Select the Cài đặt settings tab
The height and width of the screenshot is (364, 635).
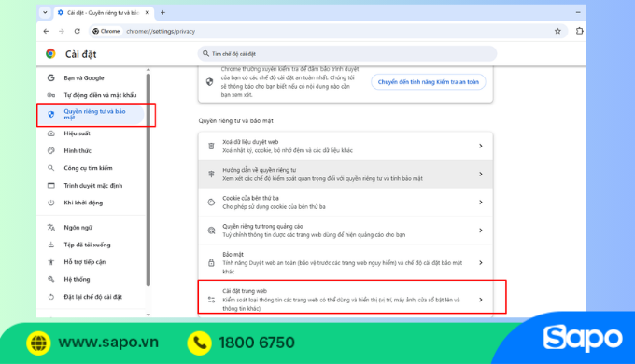104,12
